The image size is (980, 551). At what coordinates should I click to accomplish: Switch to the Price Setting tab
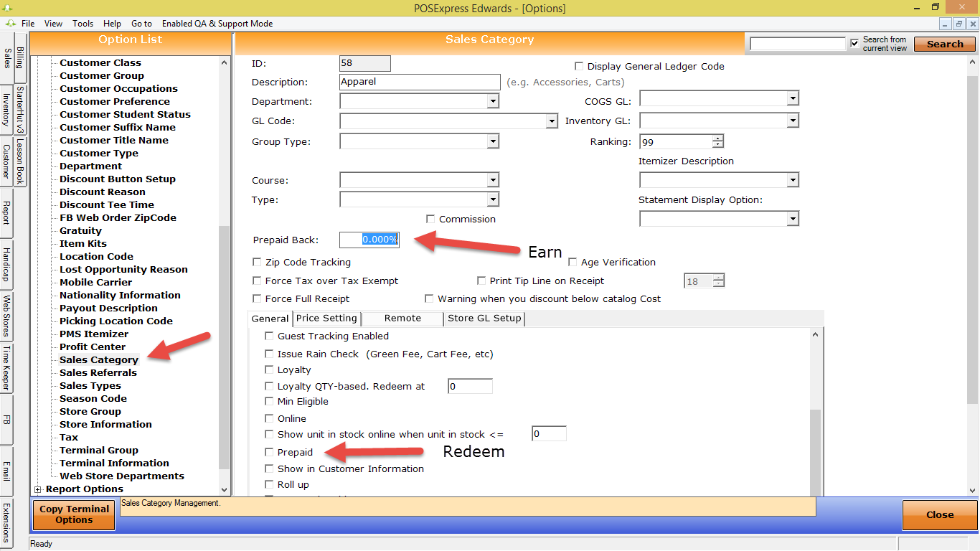coord(326,318)
